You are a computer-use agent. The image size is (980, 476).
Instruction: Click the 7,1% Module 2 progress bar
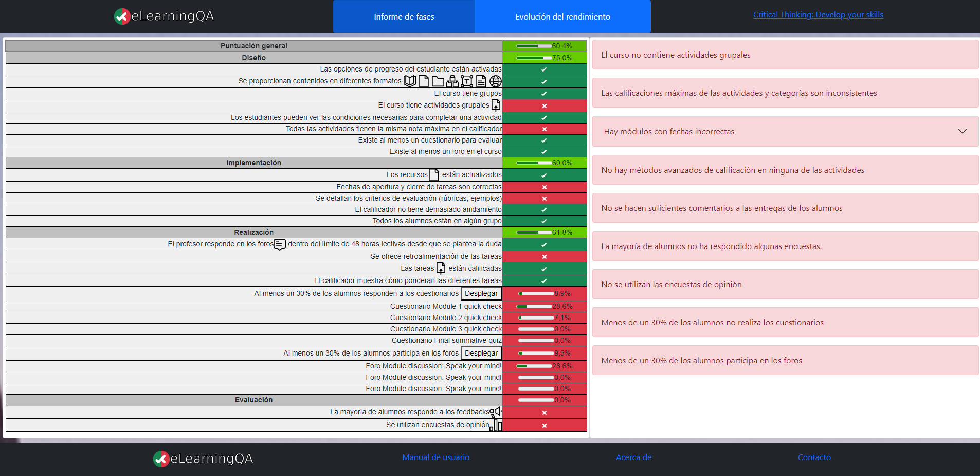(536, 318)
